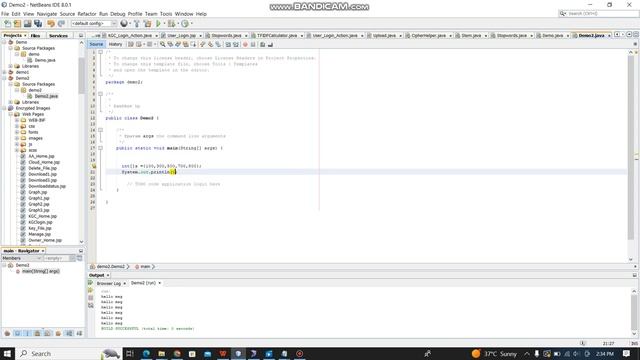Open the default config combo box
The height and width of the screenshot is (360, 640).
pos(93,24)
